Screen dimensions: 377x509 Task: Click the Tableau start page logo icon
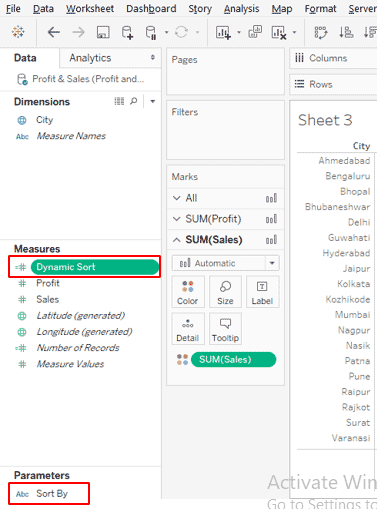[18, 32]
